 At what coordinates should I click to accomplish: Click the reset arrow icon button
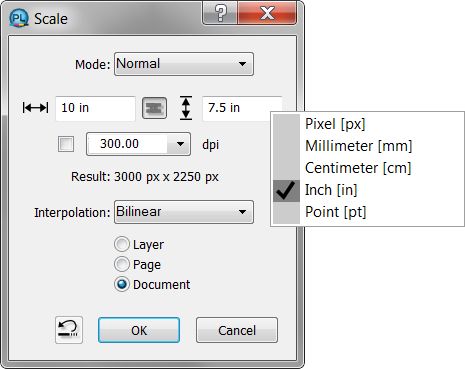click(69, 330)
